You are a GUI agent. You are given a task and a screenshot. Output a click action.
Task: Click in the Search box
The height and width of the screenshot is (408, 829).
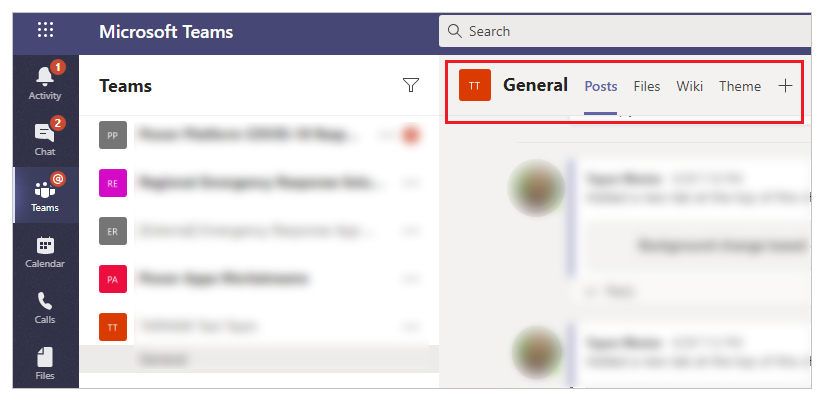625,31
